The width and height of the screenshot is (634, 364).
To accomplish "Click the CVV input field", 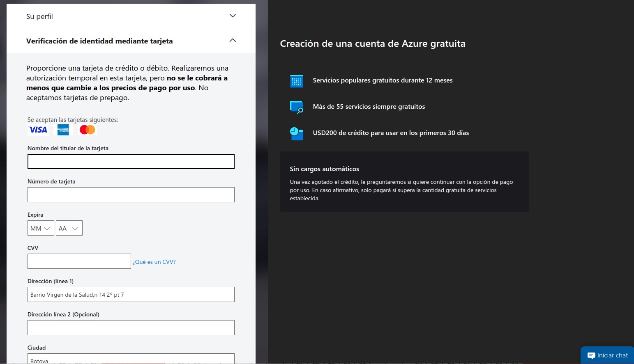I will tap(79, 261).
